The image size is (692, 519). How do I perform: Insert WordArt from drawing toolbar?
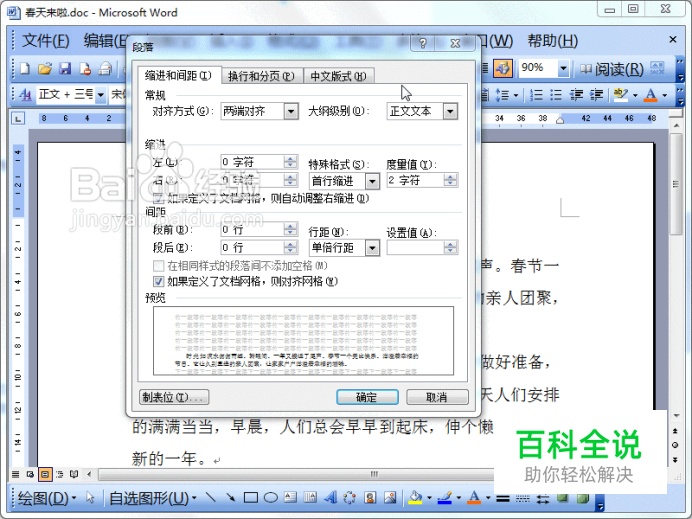(x=331, y=498)
